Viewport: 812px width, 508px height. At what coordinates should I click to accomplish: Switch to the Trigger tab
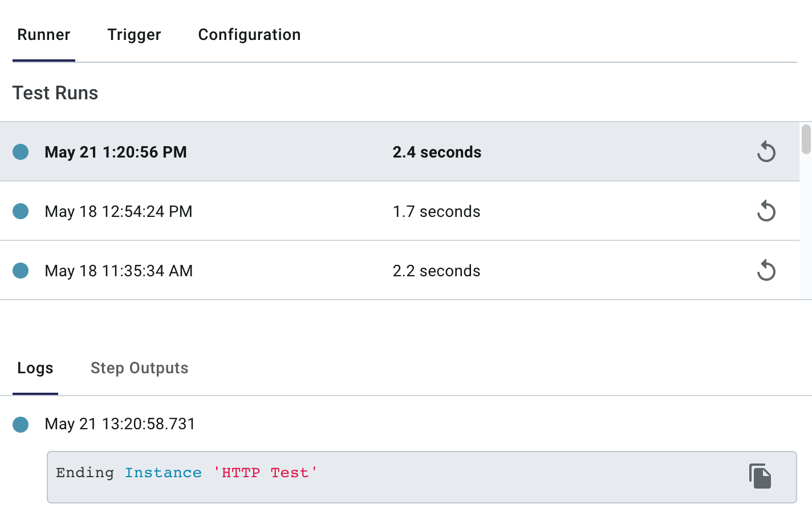(x=134, y=34)
